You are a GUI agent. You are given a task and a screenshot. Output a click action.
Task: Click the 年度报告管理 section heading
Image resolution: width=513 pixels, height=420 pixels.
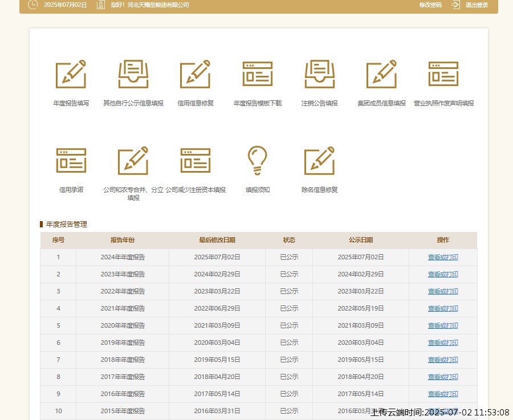(67, 225)
